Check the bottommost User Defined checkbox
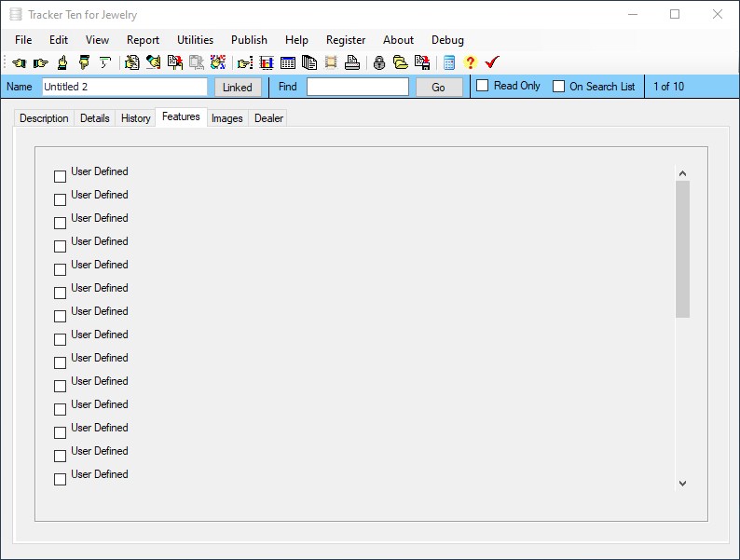This screenshot has width=740, height=560. [x=60, y=479]
